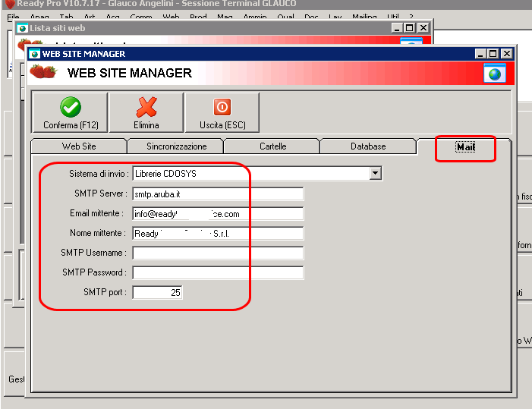Focus the SMTP Server input field
The width and height of the screenshot is (532, 409).
[218, 194]
